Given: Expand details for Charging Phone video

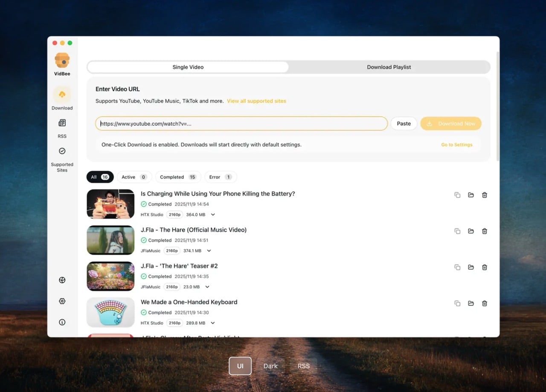Looking at the screenshot, I should [x=213, y=215].
